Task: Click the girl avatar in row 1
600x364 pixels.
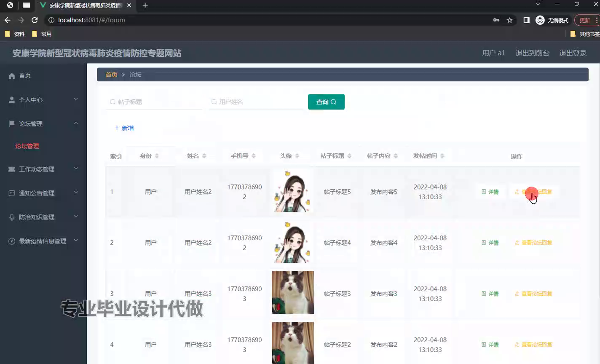Action: pyautogui.click(x=293, y=191)
